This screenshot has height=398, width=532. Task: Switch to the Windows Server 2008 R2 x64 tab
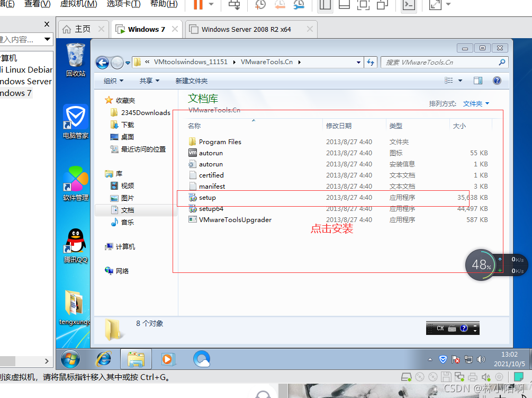tap(246, 30)
